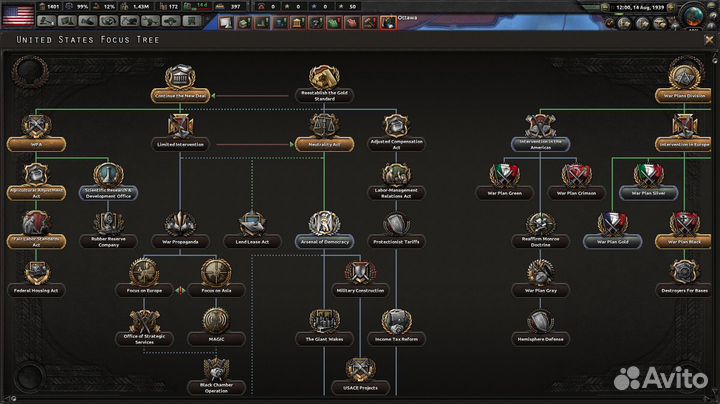Click the USACE Projects focus
720x404 pixels.
[x=360, y=377]
